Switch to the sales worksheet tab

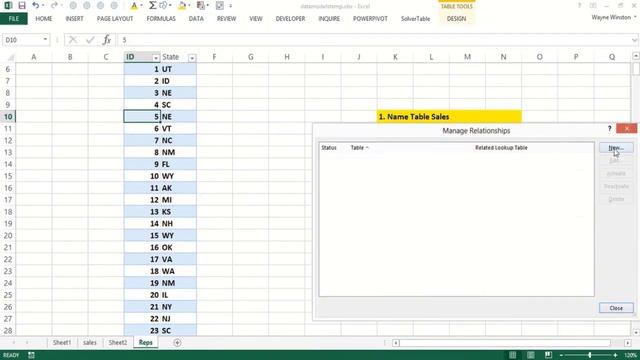click(90, 342)
